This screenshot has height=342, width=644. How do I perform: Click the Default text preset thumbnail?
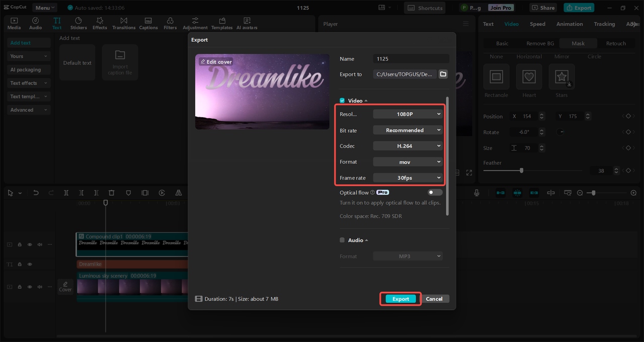(x=77, y=62)
